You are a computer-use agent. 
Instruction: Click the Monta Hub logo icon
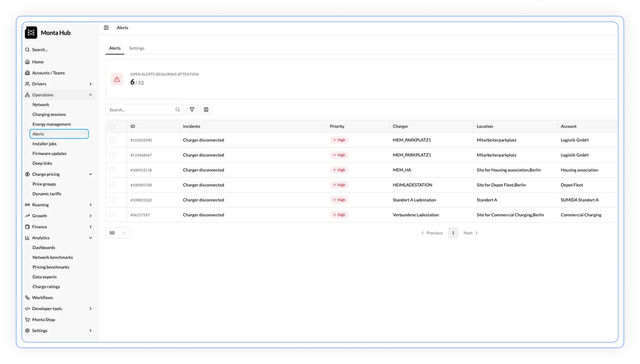[x=31, y=33]
